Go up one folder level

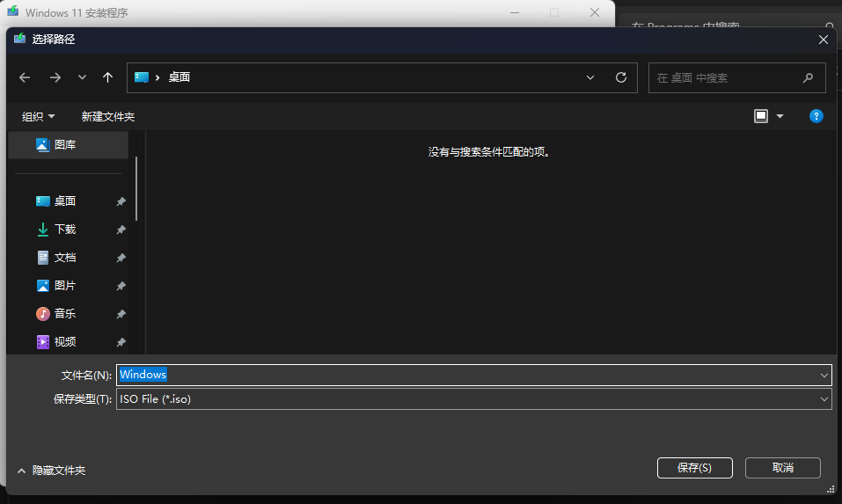click(107, 77)
